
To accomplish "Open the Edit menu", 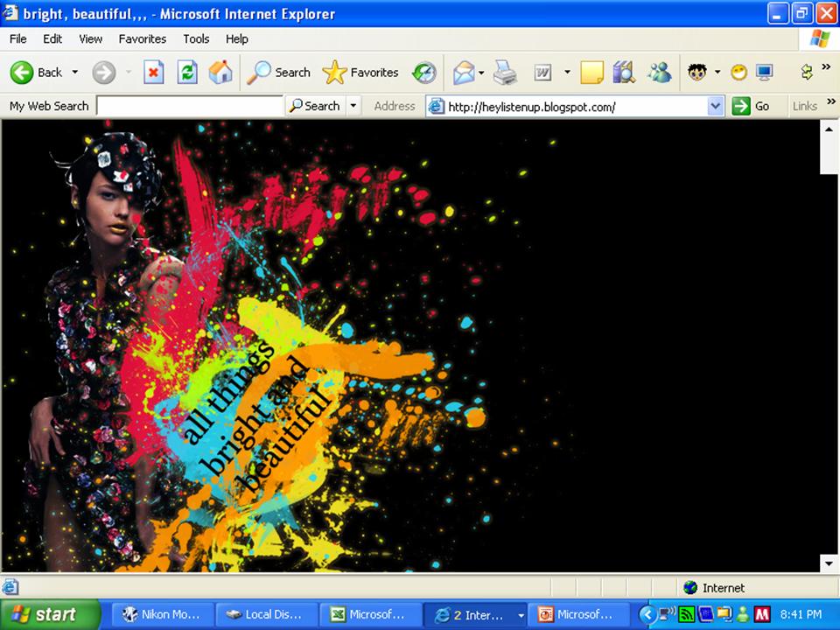I will point(52,39).
